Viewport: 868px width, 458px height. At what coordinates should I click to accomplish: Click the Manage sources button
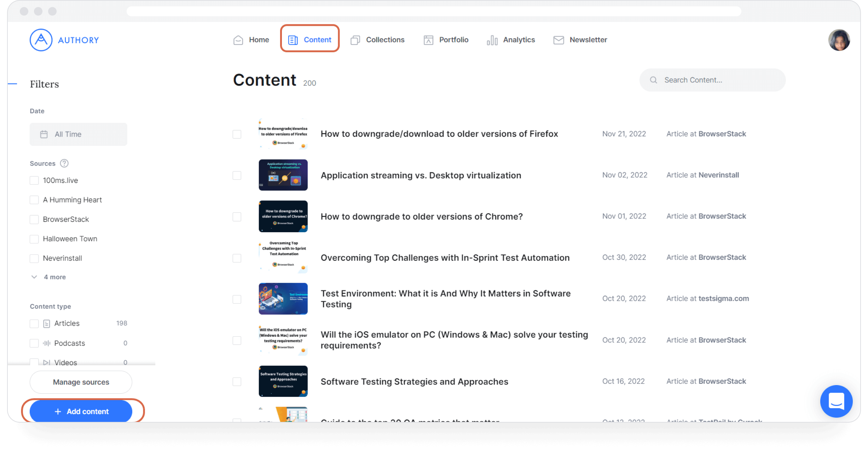(x=80, y=382)
